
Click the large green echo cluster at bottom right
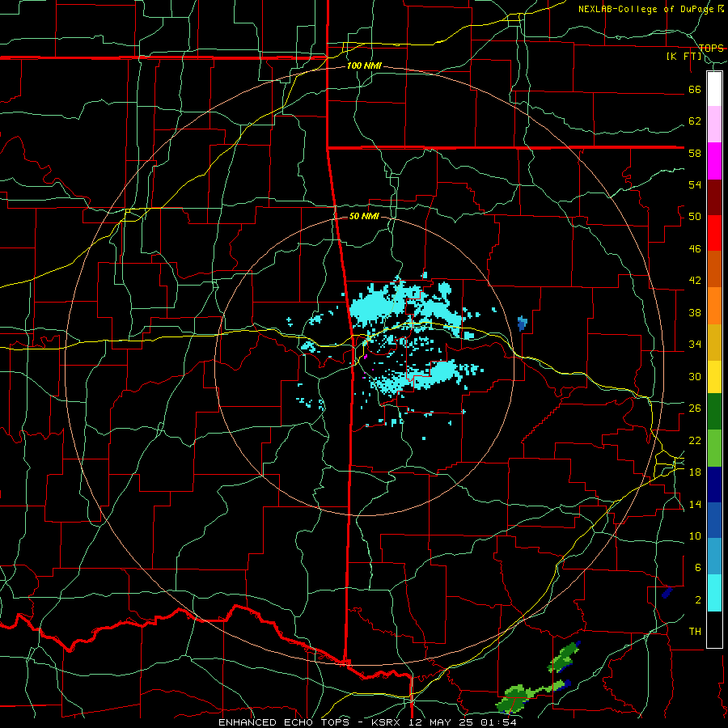(515, 698)
